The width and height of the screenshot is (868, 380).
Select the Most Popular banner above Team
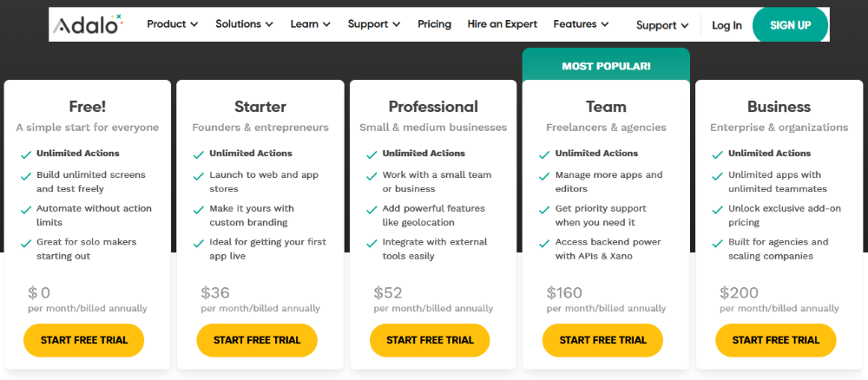(x=606, y=67)
